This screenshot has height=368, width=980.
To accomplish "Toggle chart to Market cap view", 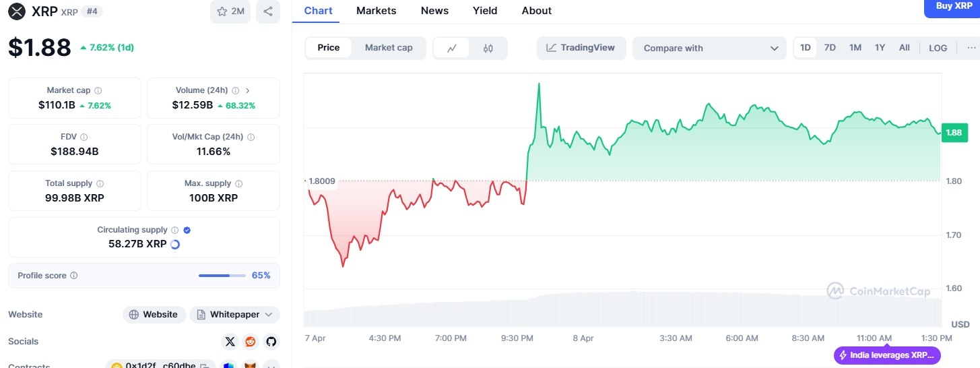I will click(x=389, y=48).
